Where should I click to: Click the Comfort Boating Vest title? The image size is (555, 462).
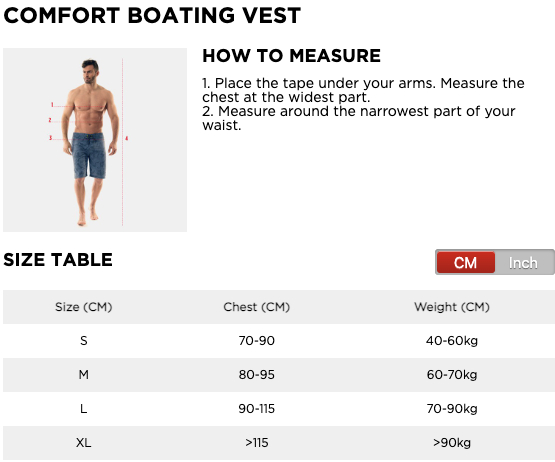pyautogui.click(x=152, y=16)
